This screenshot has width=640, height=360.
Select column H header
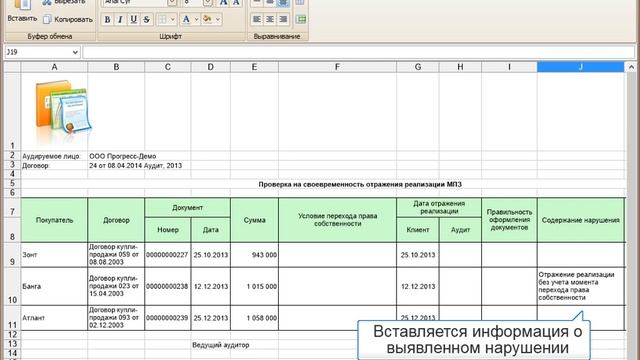[460, 67]
